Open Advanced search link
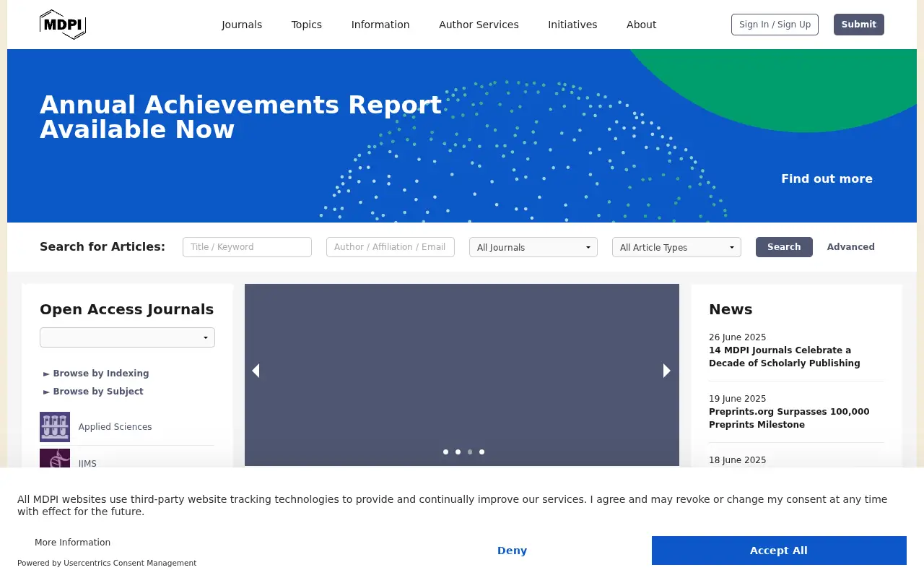Screen dimensions: 924x578 pyautogui.click(x=851, y=247)
